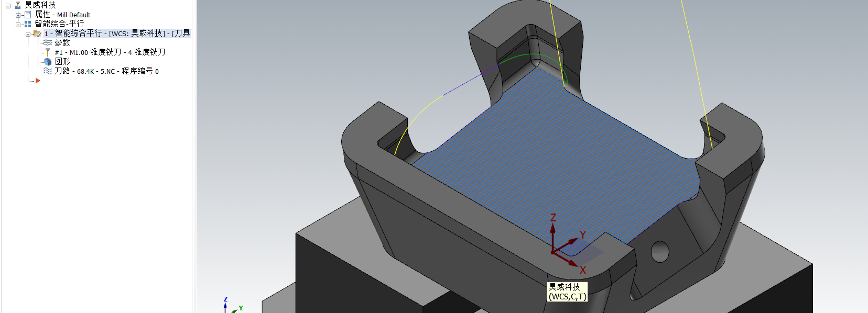Collapse the 昊威科技 machine group root

tap(8, 6)
